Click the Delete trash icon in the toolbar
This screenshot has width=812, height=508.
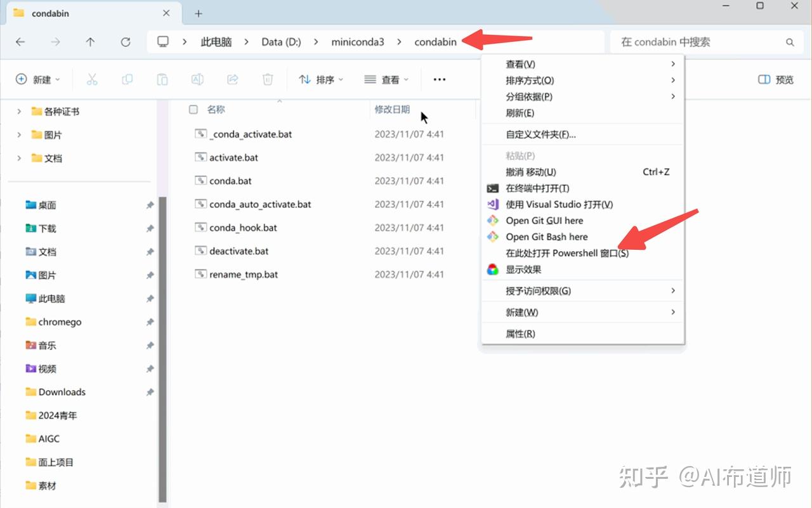[x=267, y=79]
